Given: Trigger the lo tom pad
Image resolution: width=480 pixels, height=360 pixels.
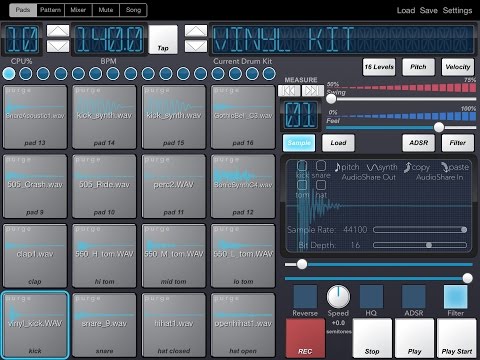Looking at the screenshot, I should click(243, 256).
